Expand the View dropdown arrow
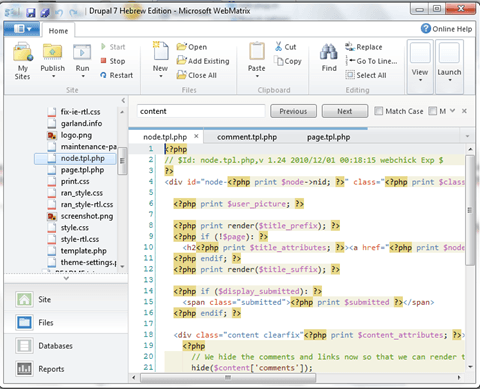480x389 pixels. tap(420, 80)
